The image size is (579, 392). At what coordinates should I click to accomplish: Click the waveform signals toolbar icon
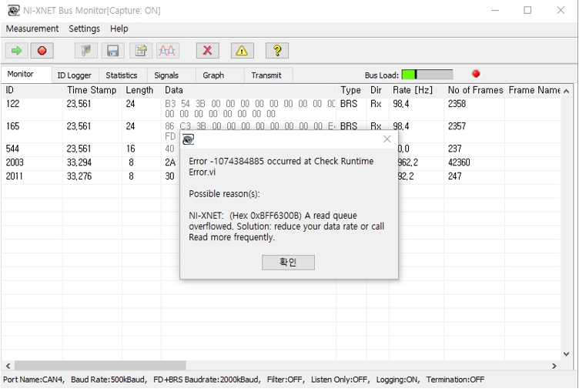point(168,51)
